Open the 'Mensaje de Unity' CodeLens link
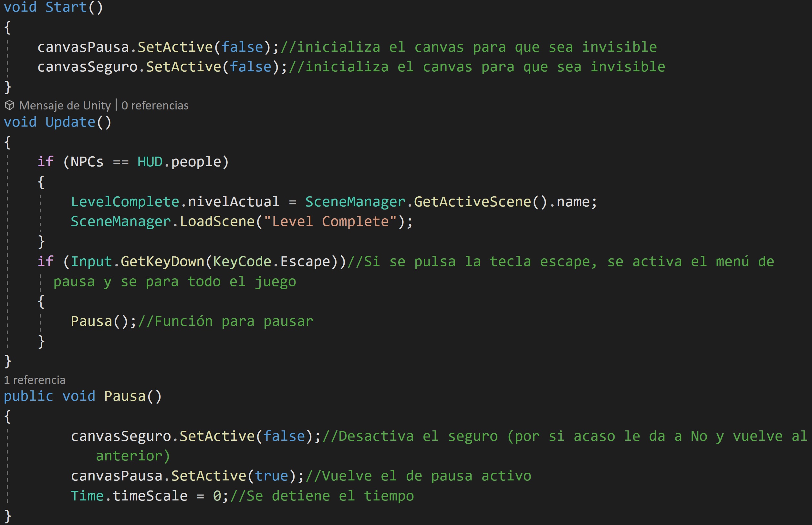 coord(65,106)
